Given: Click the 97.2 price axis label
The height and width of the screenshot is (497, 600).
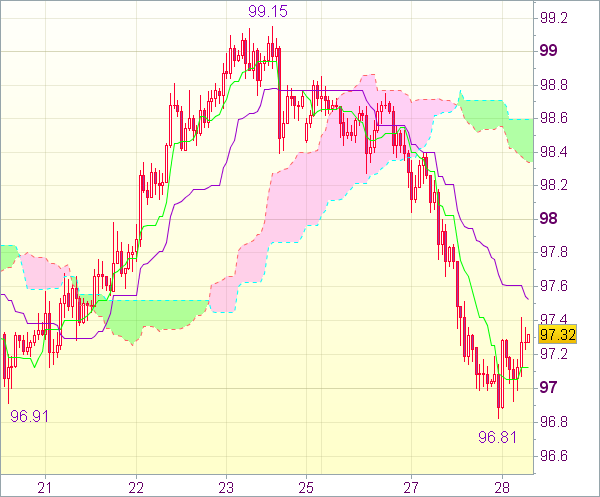Looking at the screenshot, I should click(x=553, y=354).
